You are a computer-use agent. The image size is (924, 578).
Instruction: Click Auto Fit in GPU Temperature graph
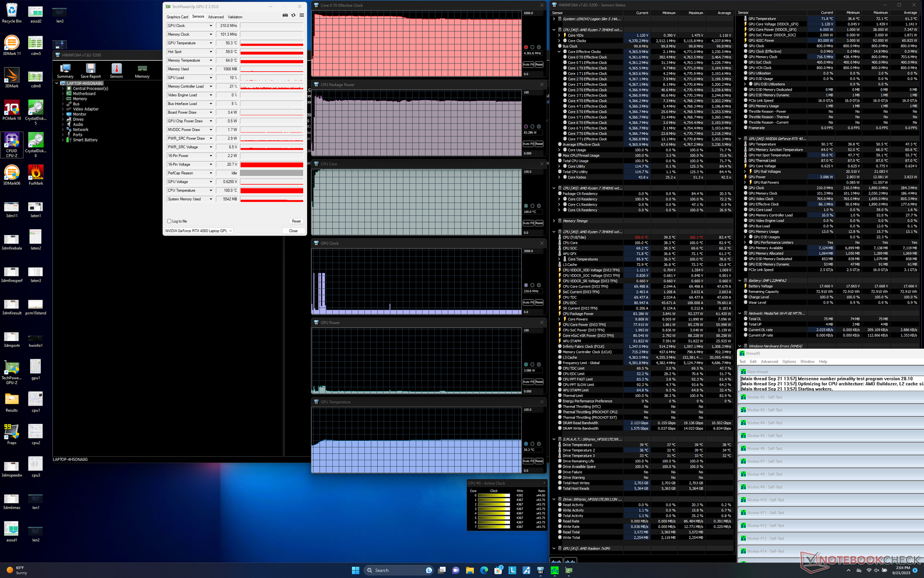[x=528, y=461]
